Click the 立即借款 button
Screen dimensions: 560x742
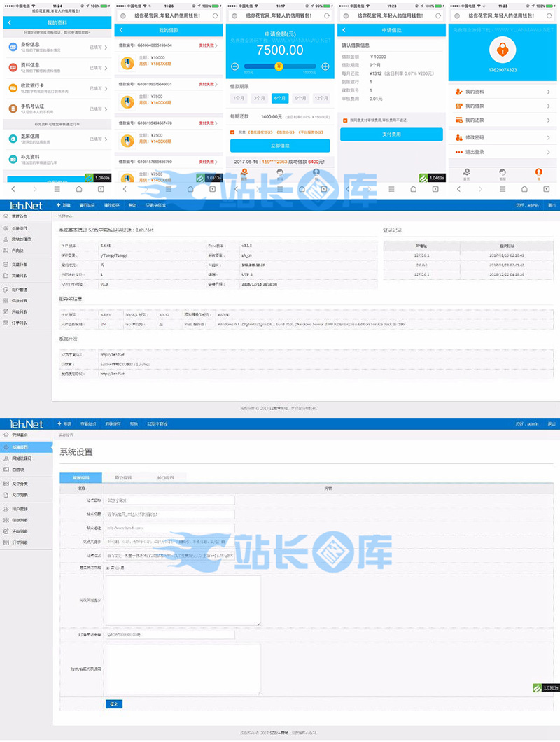280,146
